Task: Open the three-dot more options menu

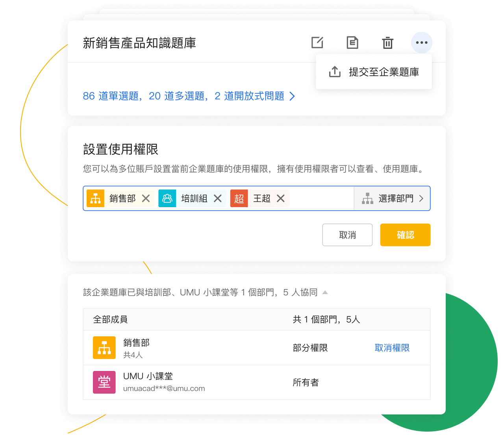Action: point(422,43)
